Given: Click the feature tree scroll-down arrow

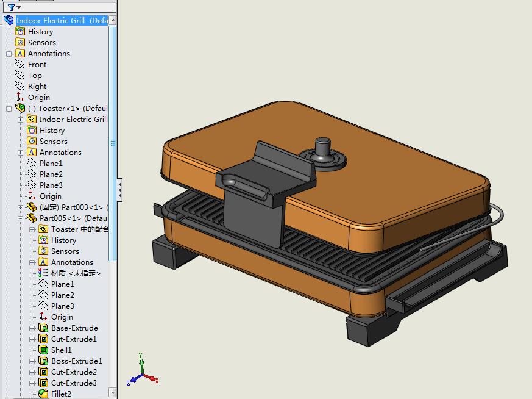Looking at the screenshot, I should [113, 392].
